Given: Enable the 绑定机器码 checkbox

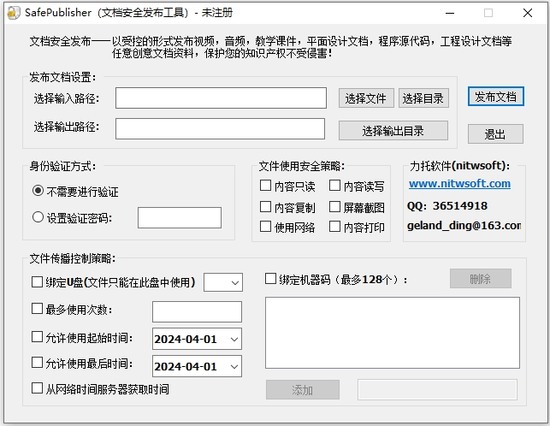Looking at the screenshot, I should pyautogui.click(x=270, y=279).
